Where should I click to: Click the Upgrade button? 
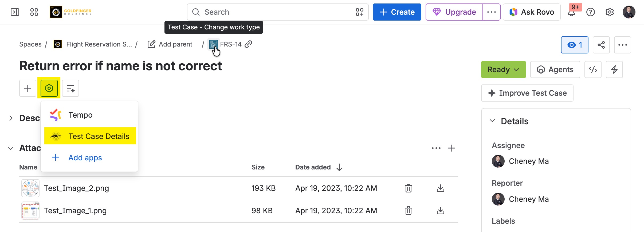454,12
